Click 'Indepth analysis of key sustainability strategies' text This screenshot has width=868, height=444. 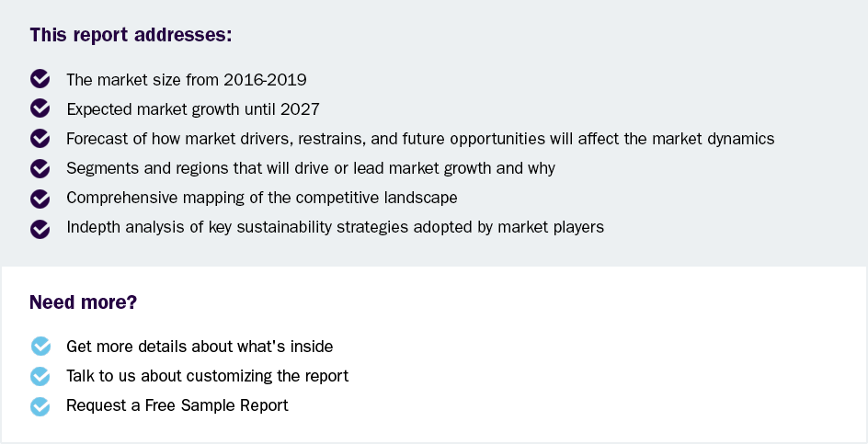coord(335,227)
